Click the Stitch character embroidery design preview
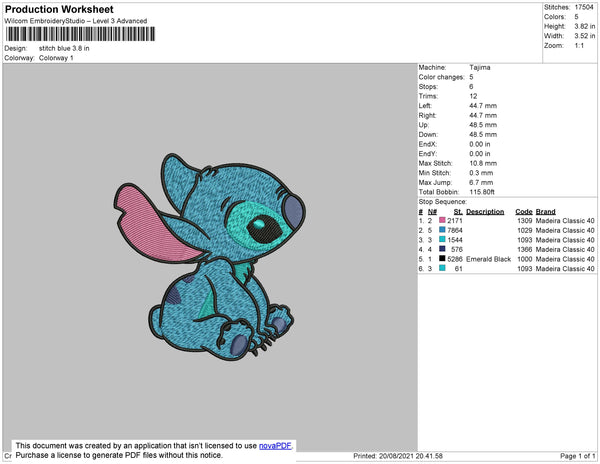 click(210, 256)
